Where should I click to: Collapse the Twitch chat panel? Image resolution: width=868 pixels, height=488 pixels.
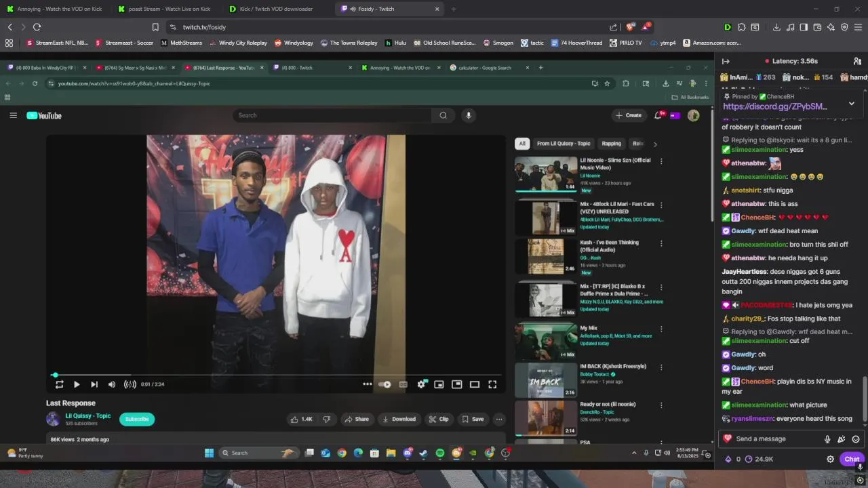click(726, 61)
